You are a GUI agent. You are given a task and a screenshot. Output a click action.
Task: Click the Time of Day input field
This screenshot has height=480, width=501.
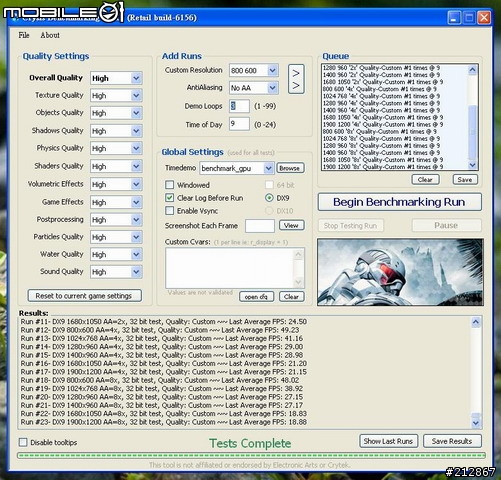(x=239, y=124)
